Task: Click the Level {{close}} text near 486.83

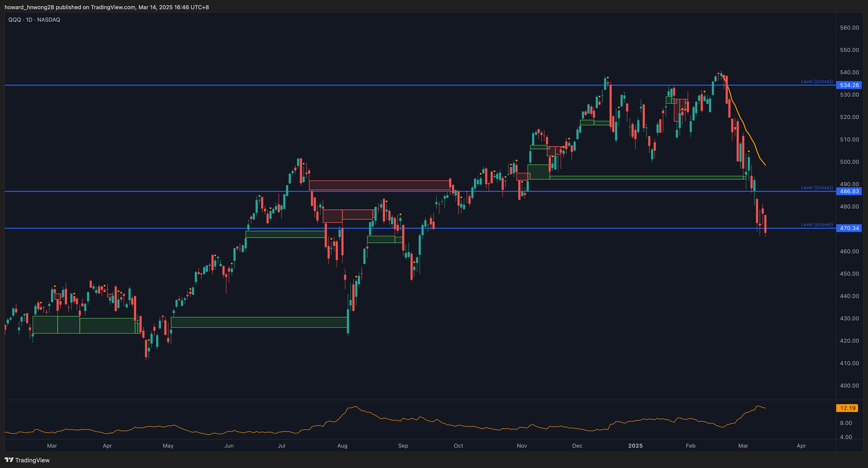Action: click(816, 188)
